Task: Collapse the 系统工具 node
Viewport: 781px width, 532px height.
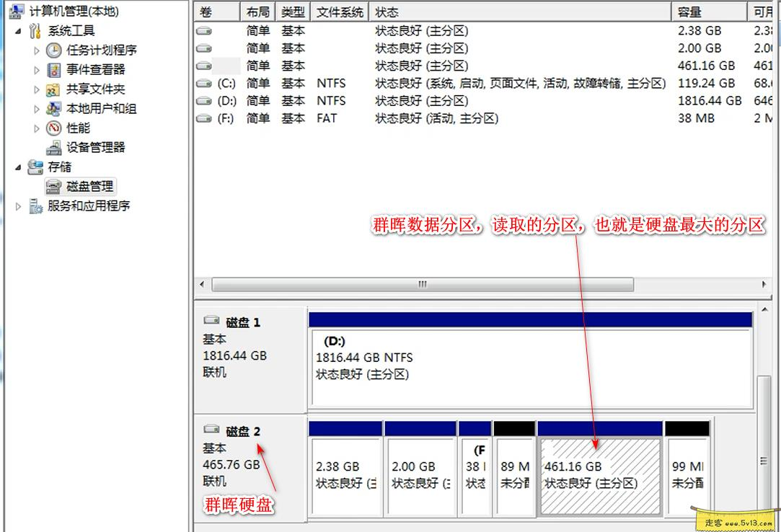Action: (17, 30)
